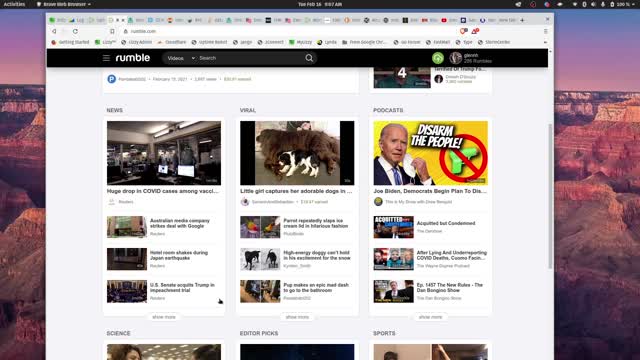640x360 pixels.
Task: Click the rumble logo
Action: click(x=133, y=58)
